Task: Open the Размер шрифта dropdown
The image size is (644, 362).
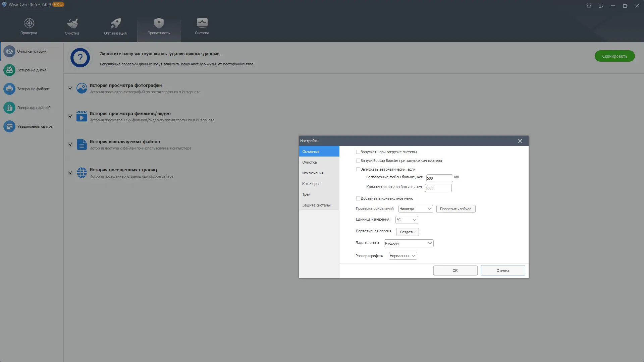Action: point(402,255)
